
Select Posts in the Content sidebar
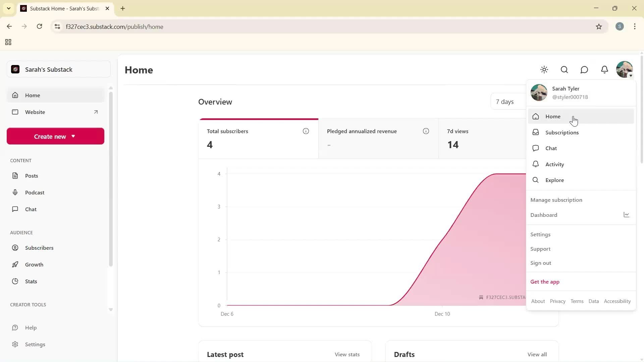tap(32, 175)
